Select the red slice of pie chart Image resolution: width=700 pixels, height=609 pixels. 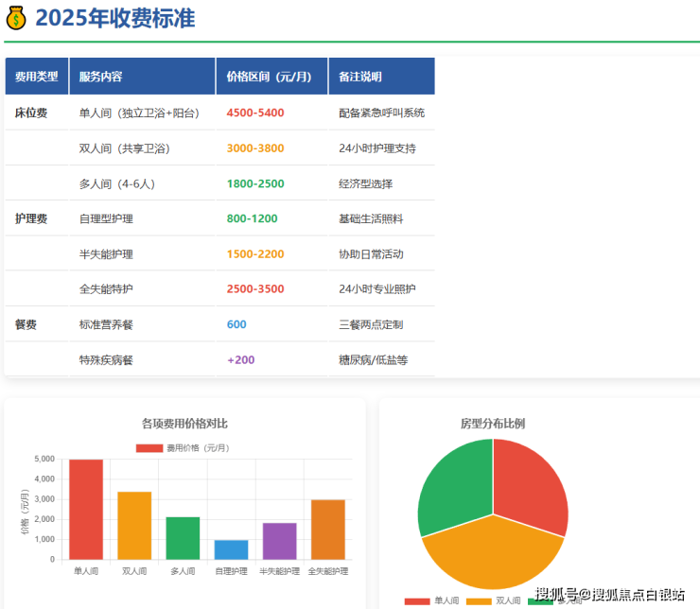[x=532, y=482]
